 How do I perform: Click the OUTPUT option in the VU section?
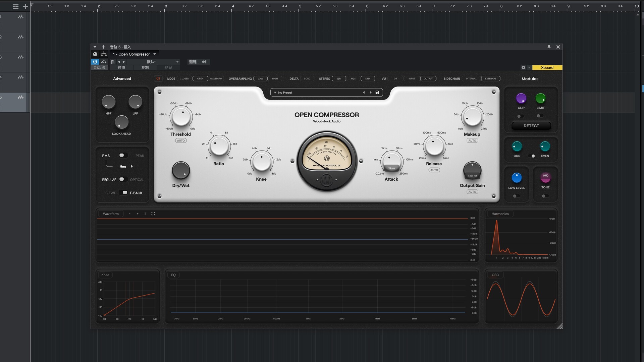click(x=428, y=78)
